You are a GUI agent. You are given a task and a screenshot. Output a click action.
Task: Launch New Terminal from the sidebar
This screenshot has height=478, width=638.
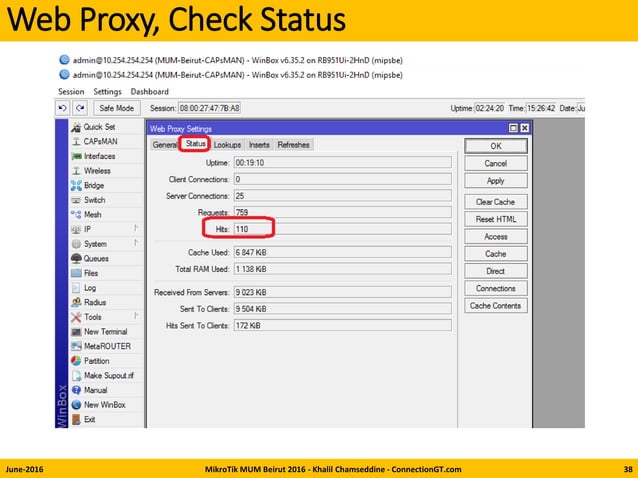pyautogui.click(x=107, y=332)
